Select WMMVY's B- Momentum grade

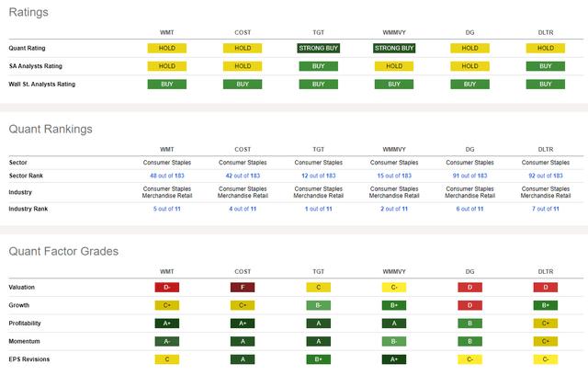[394, 341]
